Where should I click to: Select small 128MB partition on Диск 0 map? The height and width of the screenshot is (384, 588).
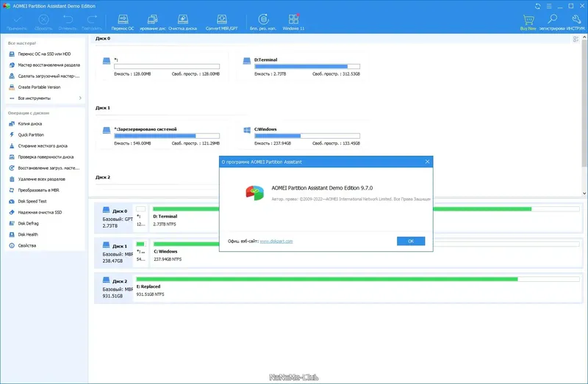coord(141,218)
